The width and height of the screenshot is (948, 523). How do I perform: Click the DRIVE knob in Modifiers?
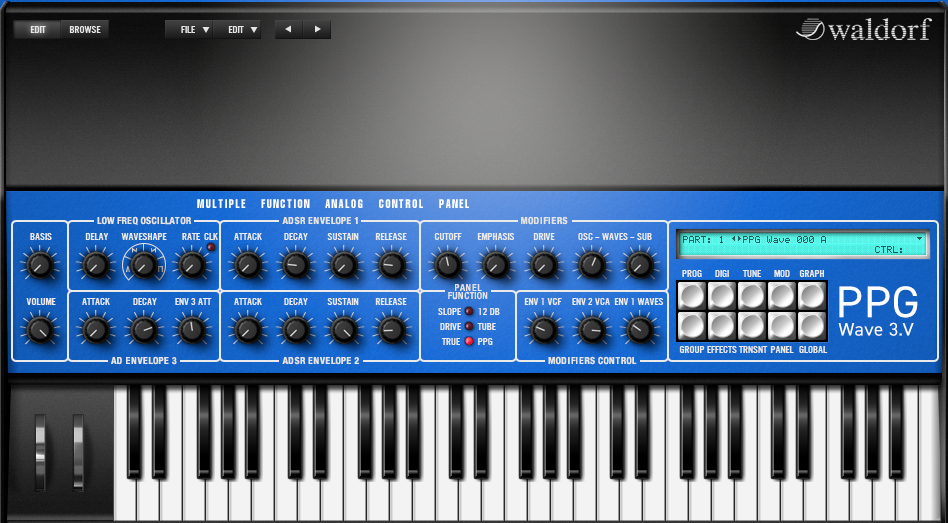click(x=544, y=265)
